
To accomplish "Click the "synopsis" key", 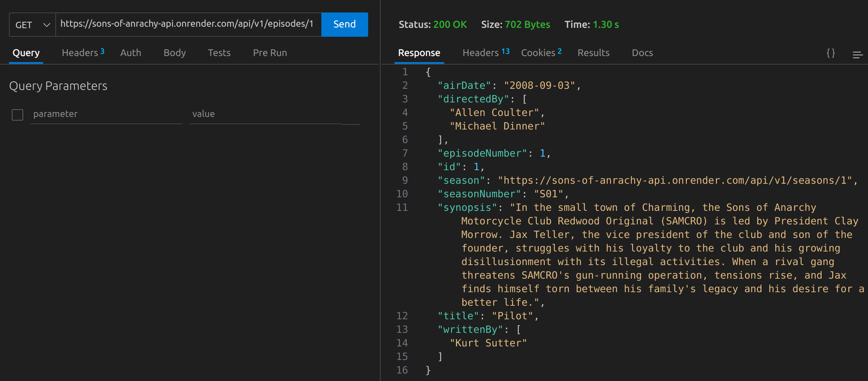I will pos(467,208).
